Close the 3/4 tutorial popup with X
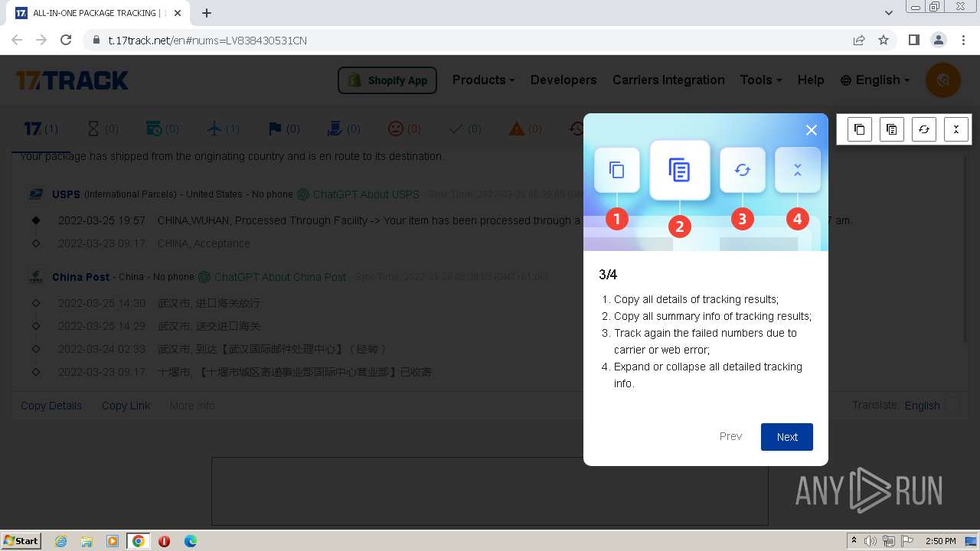 click(x=812, y=130)
